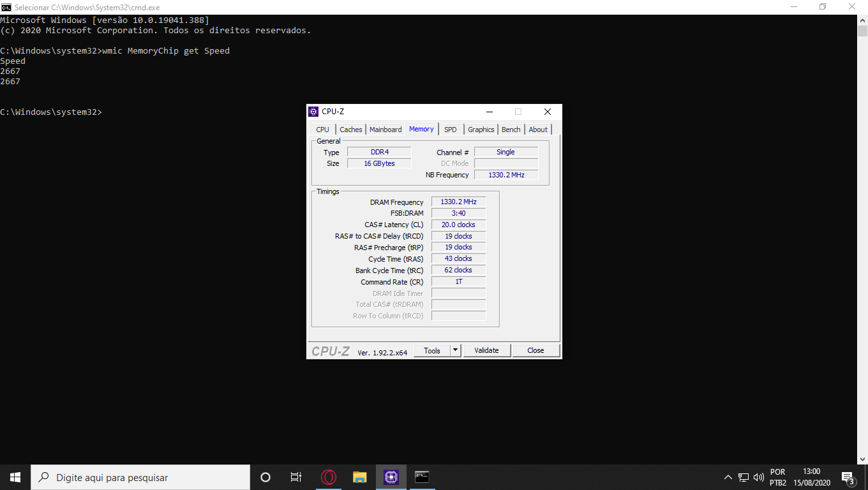Open Cortana circle icon
The height and width of the screenshot is (490, 868).
[x=266, y=477]
